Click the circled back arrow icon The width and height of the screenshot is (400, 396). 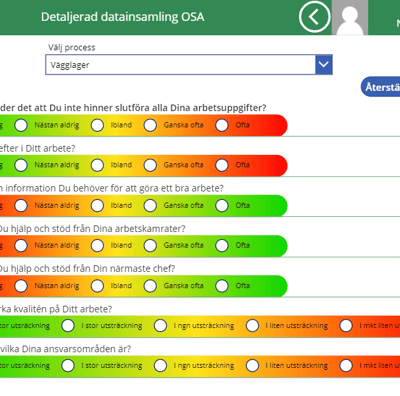(314, 17)
